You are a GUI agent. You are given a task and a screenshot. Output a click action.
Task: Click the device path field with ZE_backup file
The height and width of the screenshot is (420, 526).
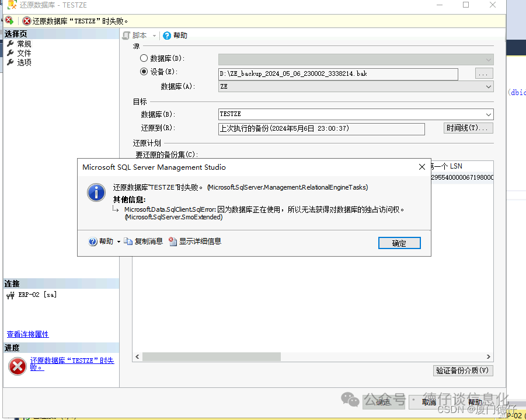point(338,73)
